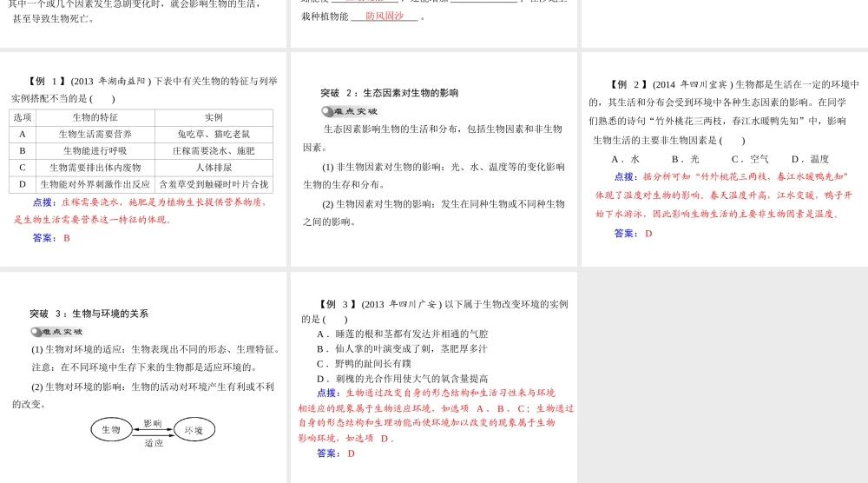Click option C. 空气 in 例2 slide
The image size is (868, 483).
coord(750,159)
